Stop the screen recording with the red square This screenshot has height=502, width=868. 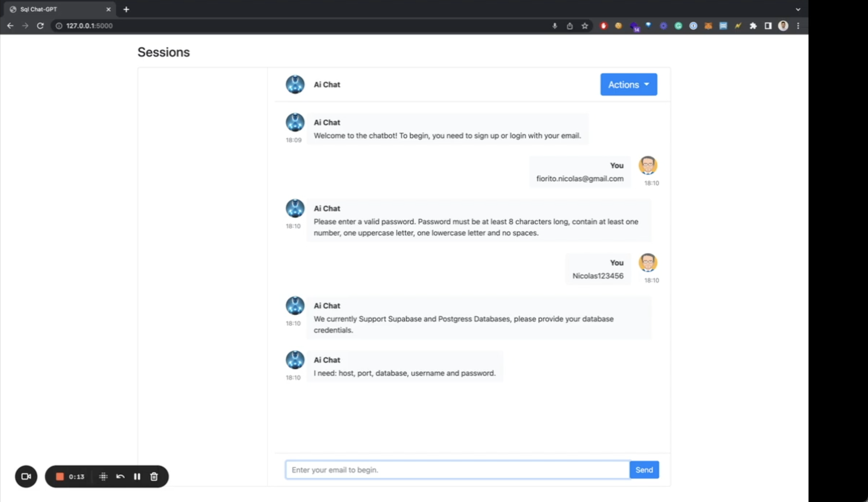click(x=60, y=476)
